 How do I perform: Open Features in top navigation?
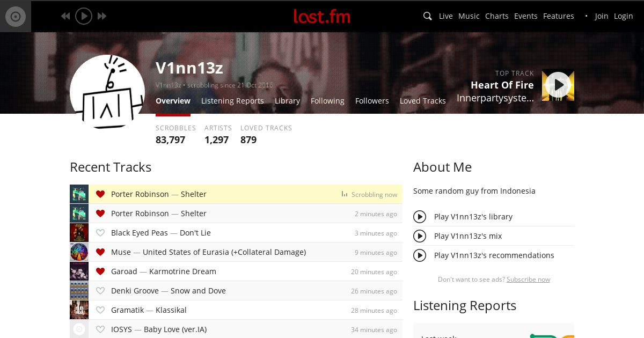point(559,16)
